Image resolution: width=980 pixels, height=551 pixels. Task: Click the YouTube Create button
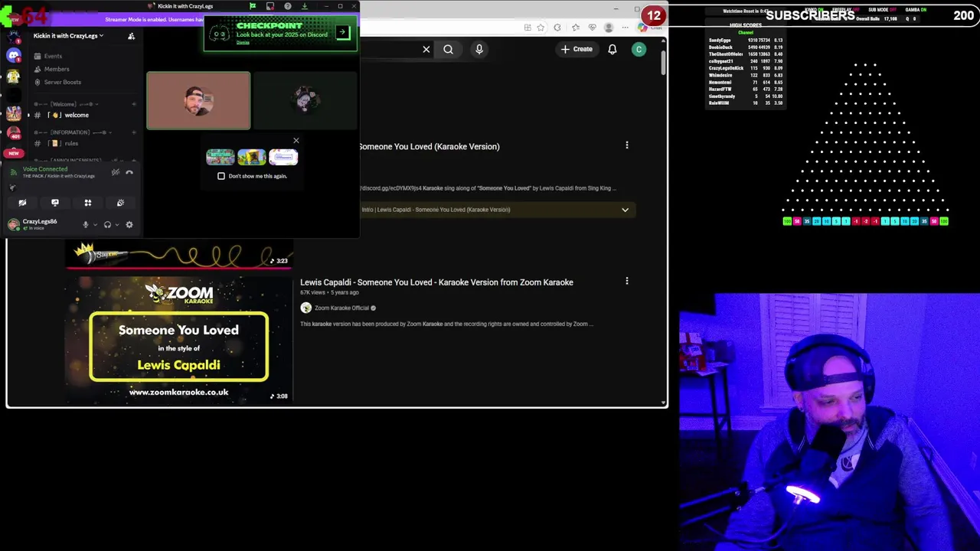coord(577,49)
